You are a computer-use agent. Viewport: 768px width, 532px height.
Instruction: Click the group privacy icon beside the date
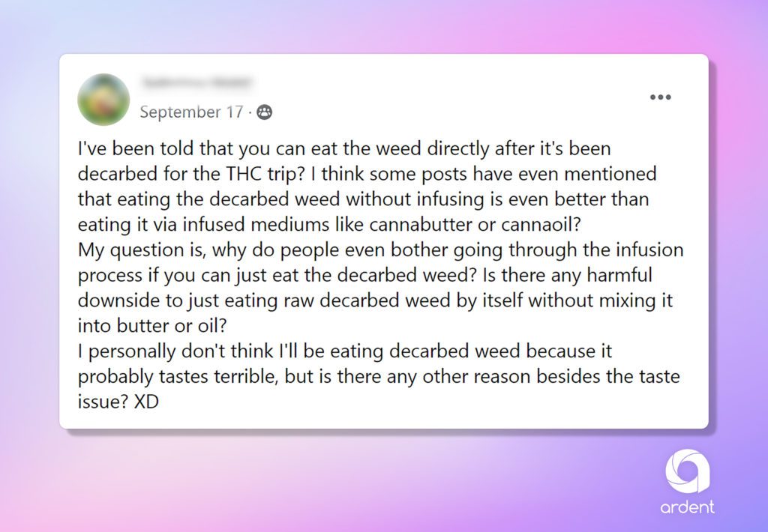[x=265, y=112]
